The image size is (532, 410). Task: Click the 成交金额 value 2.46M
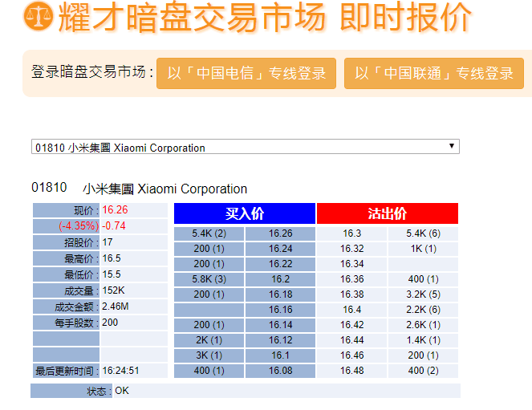point(115,306)
